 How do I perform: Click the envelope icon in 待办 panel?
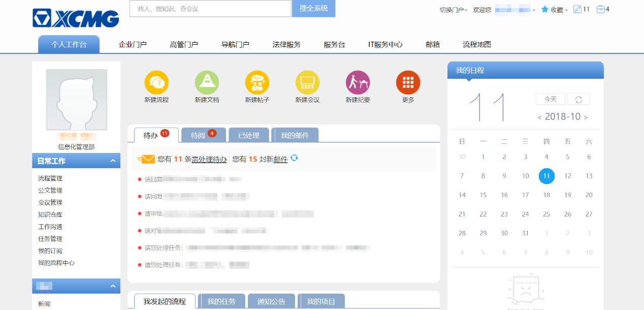point(146,159)
